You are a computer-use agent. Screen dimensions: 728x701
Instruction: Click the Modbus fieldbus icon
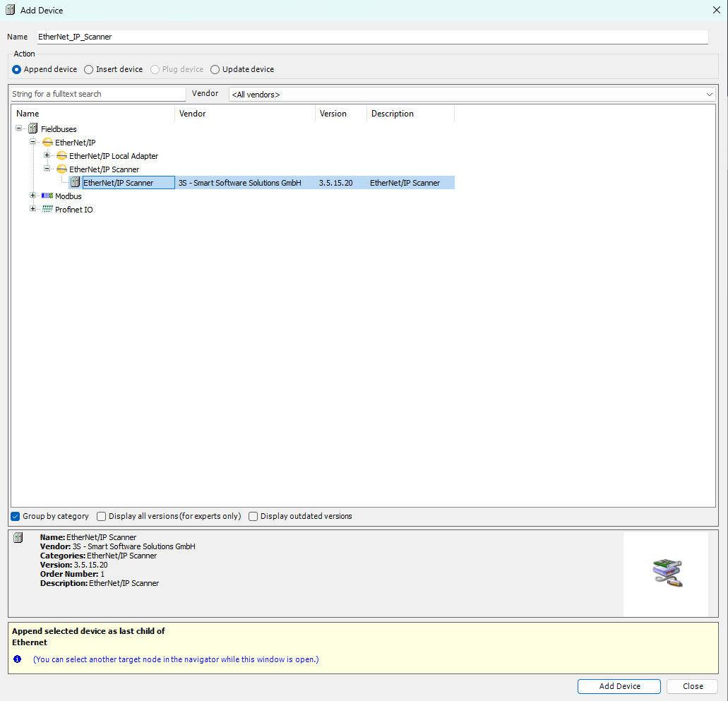[47, 196]
